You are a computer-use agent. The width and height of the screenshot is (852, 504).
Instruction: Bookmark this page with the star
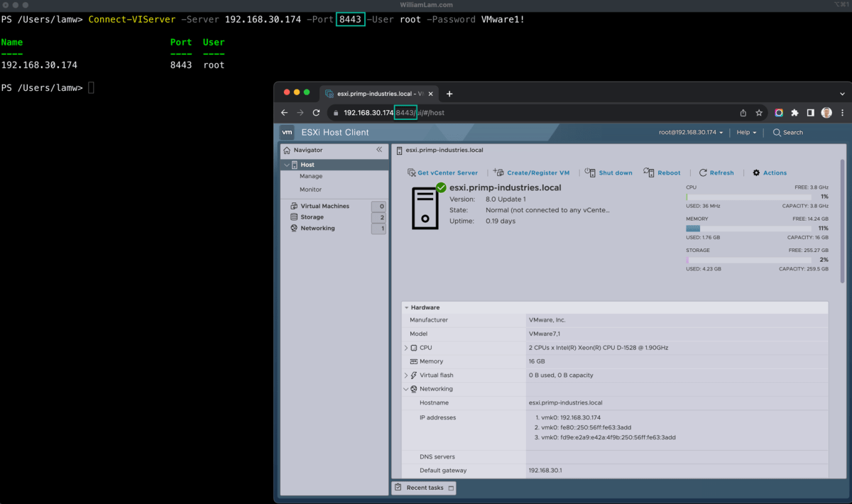coord(759,113)
